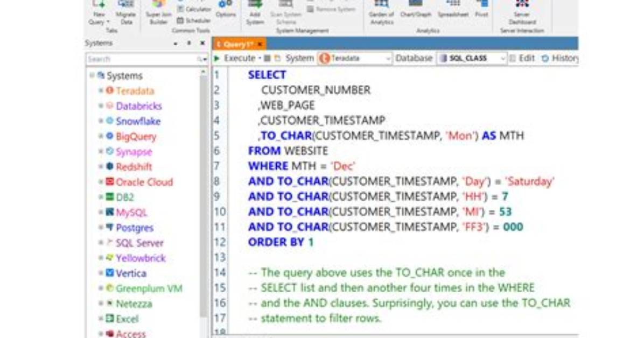This screenshot has height=338, width=644.
Task: Open the Spreadsheet analytics tool
Action: click(x=453, y=9)
